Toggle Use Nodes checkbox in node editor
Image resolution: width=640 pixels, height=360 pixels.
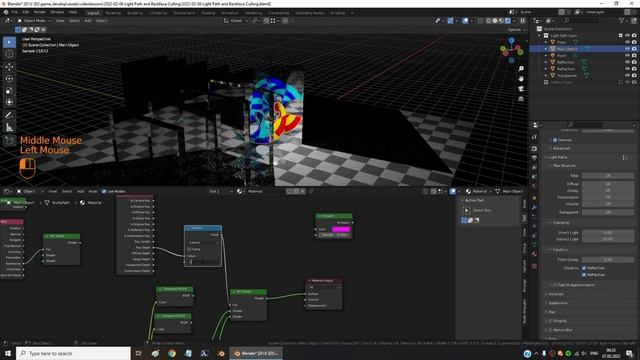pyautogui.click(x=104, y=191)
